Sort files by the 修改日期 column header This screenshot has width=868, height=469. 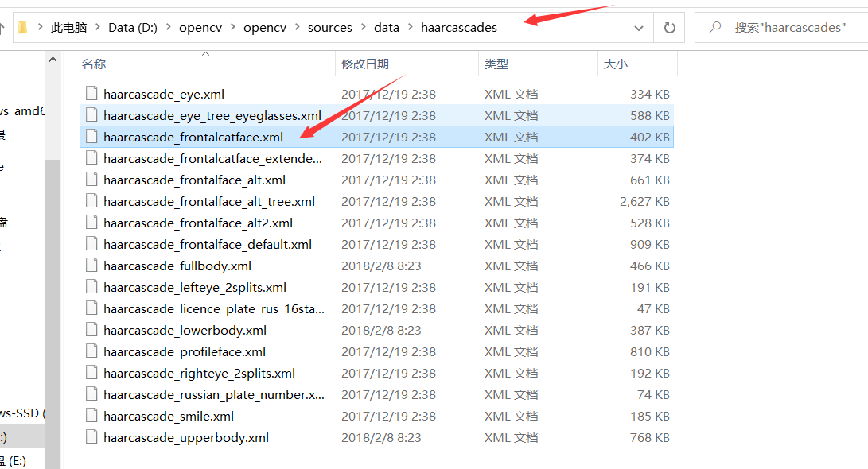click(368, 64)
